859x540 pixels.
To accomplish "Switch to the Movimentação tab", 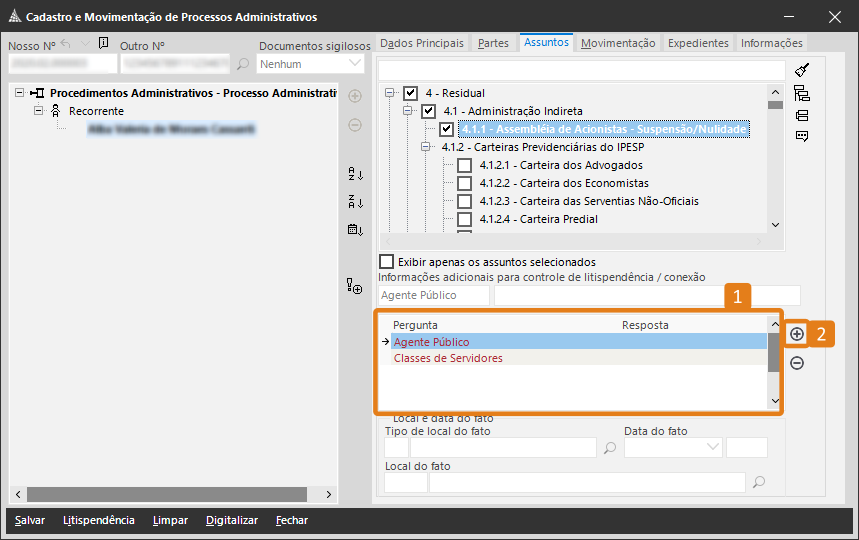I will tap(618, 43).
